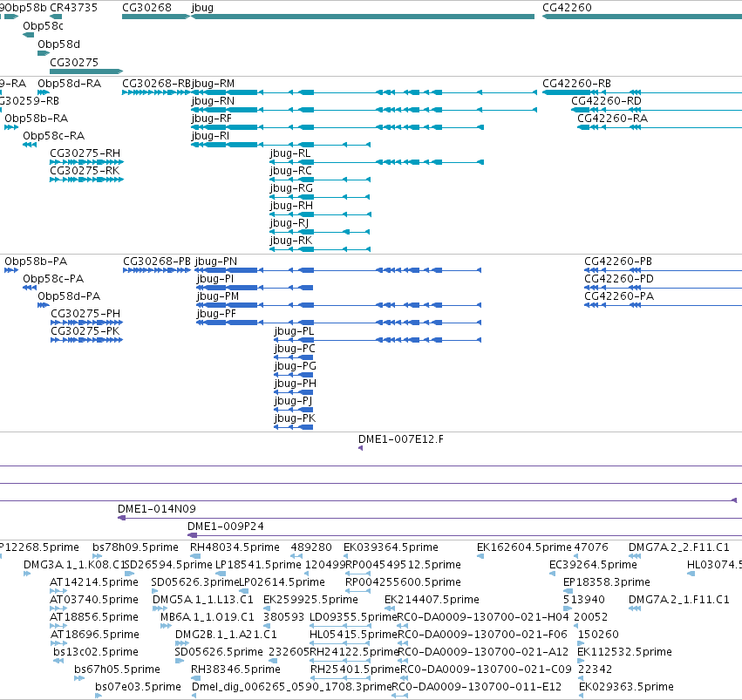Select EST EK214407.5prime
The height and width of the screenshot is (700, 742).
[x=390, y=608]
